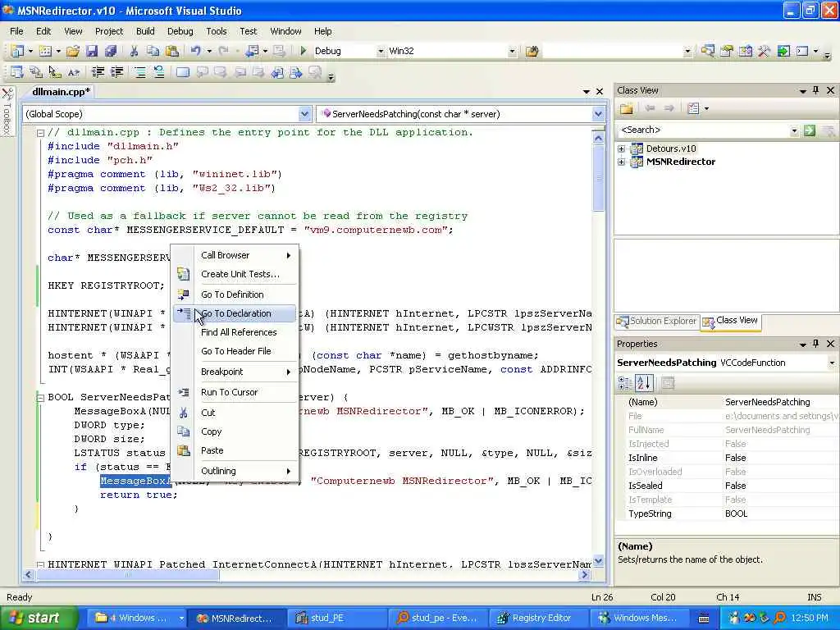Click the Copy icon in the toolbar

tap(153, 51)
